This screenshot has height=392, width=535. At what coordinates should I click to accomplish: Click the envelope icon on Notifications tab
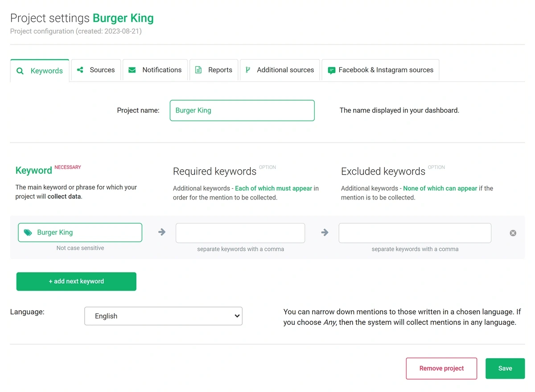pyautogui.click(x=132, y=70)
